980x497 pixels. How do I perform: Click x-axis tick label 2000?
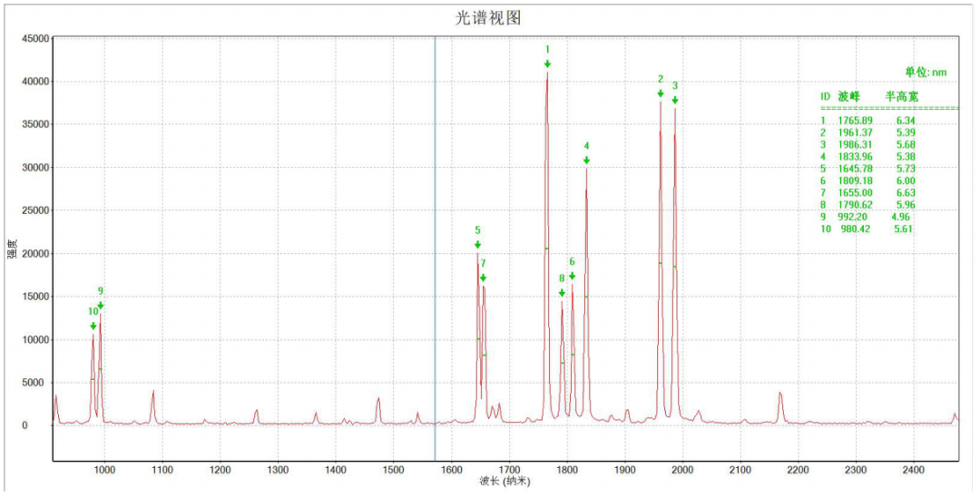click(682, 468)
